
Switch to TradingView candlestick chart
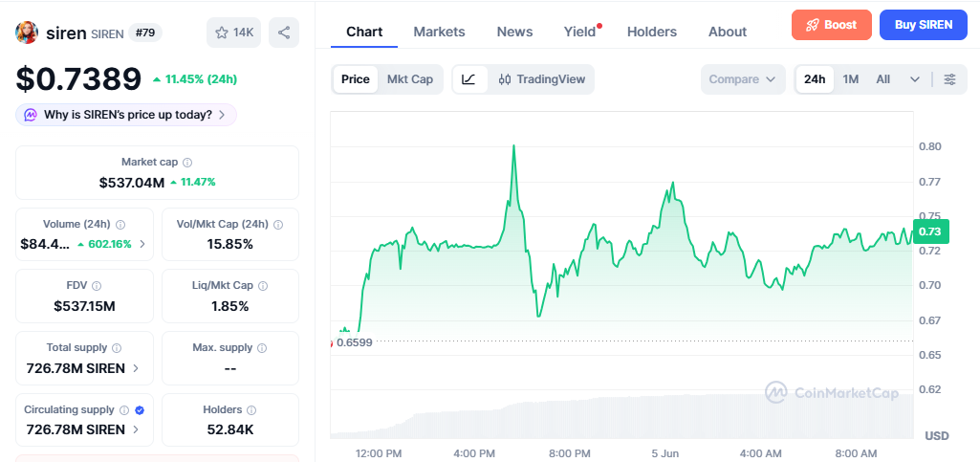(542, 79)
